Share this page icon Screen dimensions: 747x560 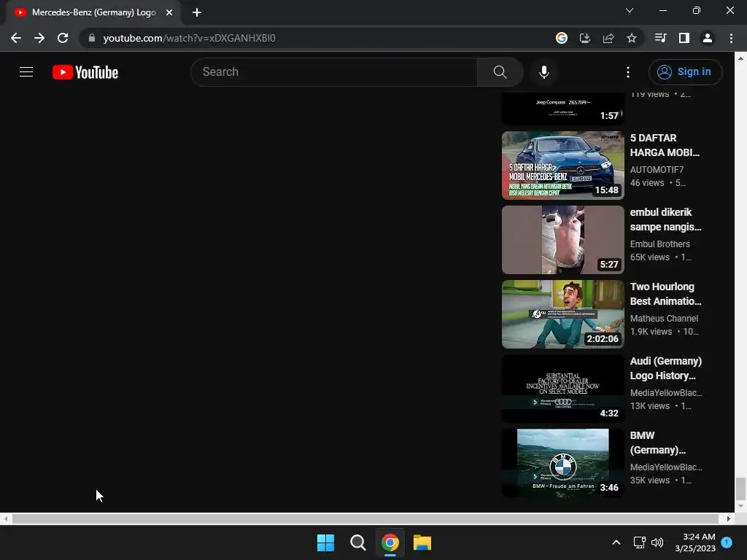608,38
